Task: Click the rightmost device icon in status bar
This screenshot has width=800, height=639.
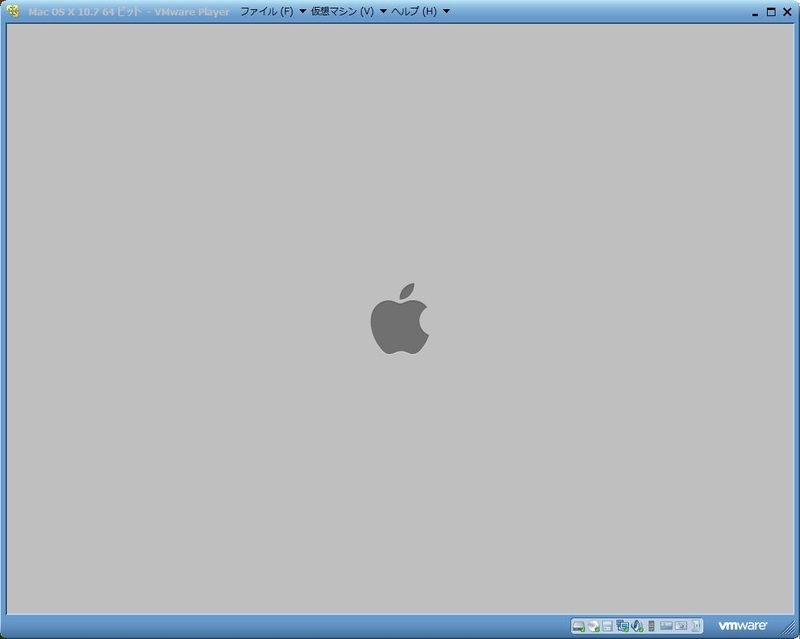Action: click(696, 626)
